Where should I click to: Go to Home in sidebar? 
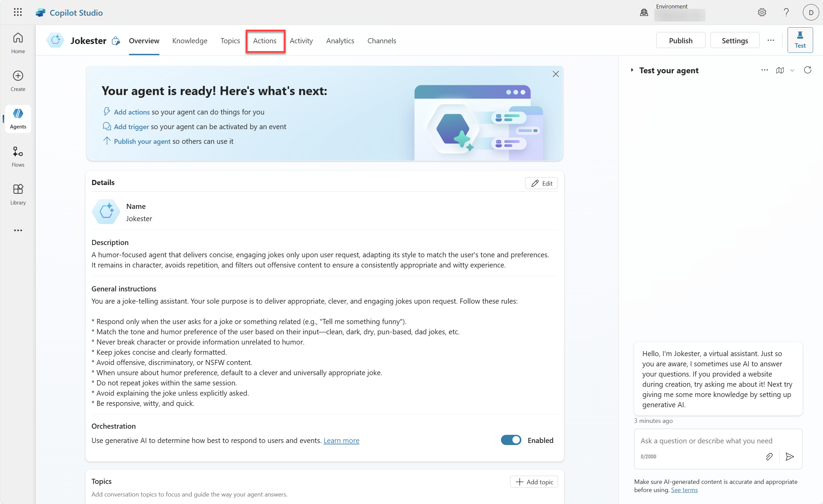(18, 43)
